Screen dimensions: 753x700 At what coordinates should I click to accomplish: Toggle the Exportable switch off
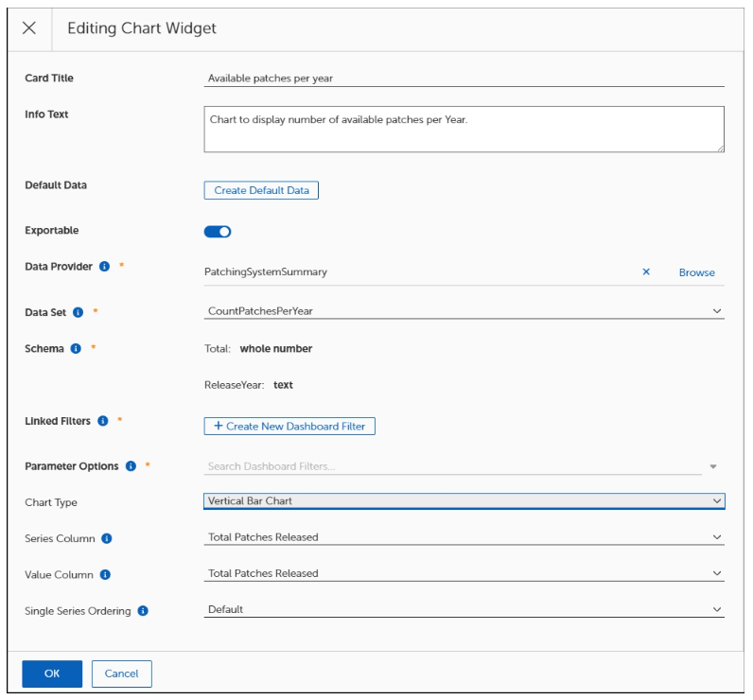click(x=218, y=231)
